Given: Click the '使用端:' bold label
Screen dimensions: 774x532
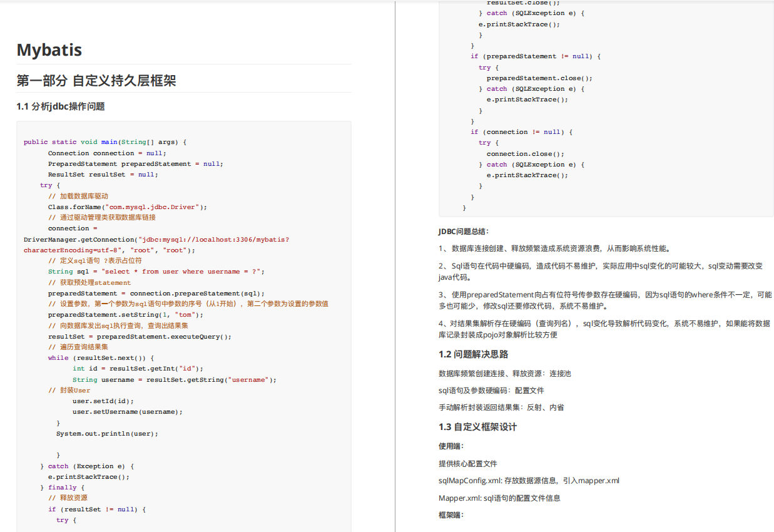Looking at the screenshot, I should [x=451, y=447].
